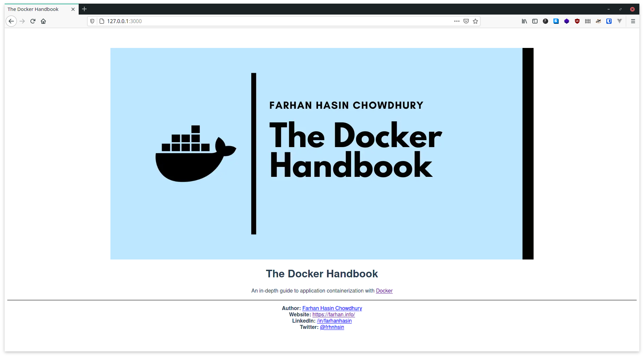Click the browser back button
This screenshot has height=357, width=644.
coord(11,21)
